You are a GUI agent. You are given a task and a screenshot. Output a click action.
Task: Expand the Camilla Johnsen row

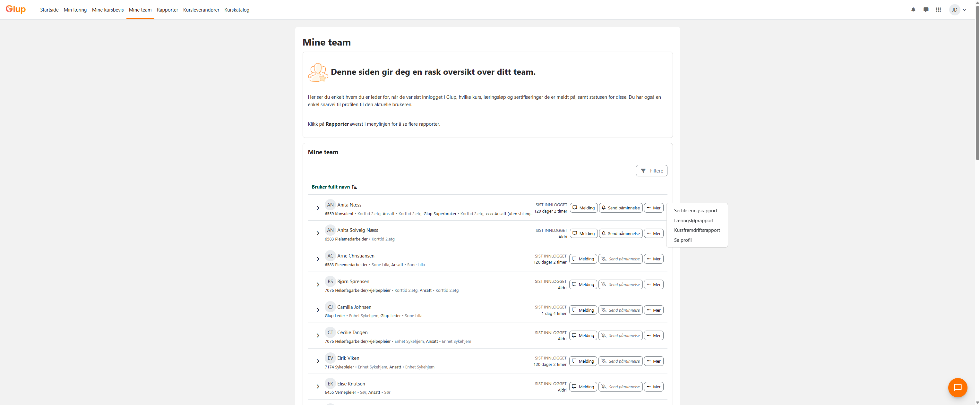click(318, 310)
